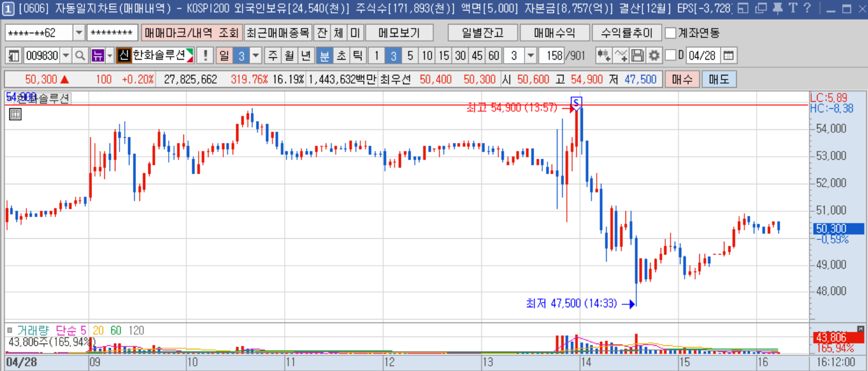Click the add candle chart icon
This screenshot has height=371, width=868.
[x=604, y=56]
